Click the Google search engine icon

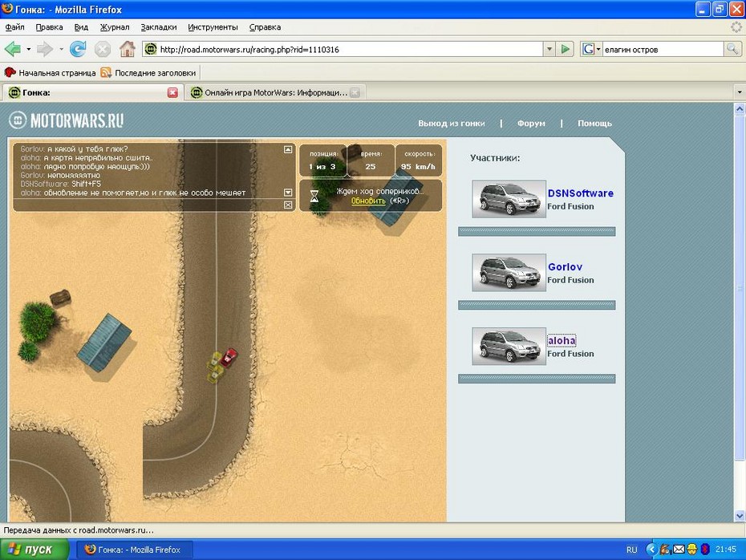tap(588, 49)
